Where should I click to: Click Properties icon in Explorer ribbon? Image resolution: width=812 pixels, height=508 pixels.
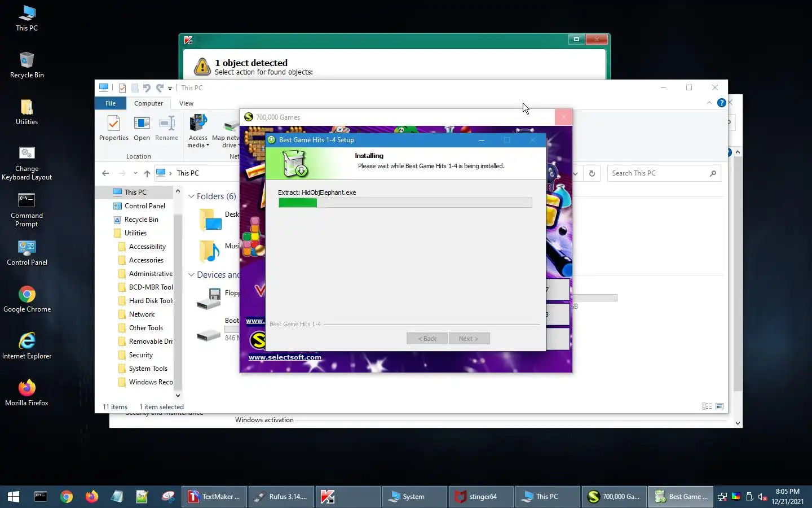click(114, 128)
